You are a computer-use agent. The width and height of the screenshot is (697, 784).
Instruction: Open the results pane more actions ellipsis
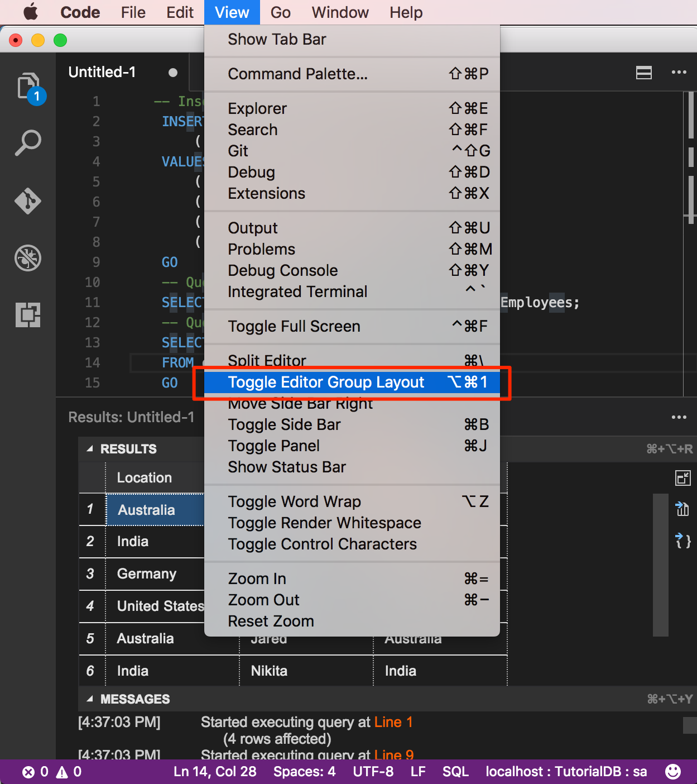[679, 417]
